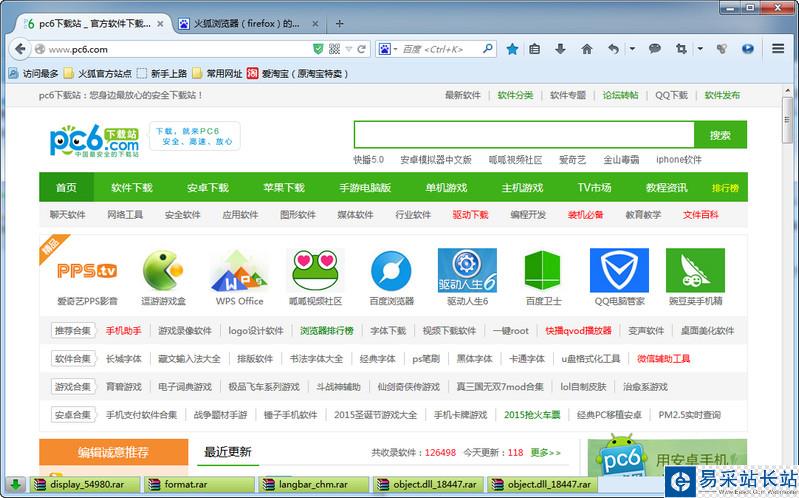Screen dimensions: 799x498
Task: Open downloaded file langbar_chm.rar
Action: point(313,484)
